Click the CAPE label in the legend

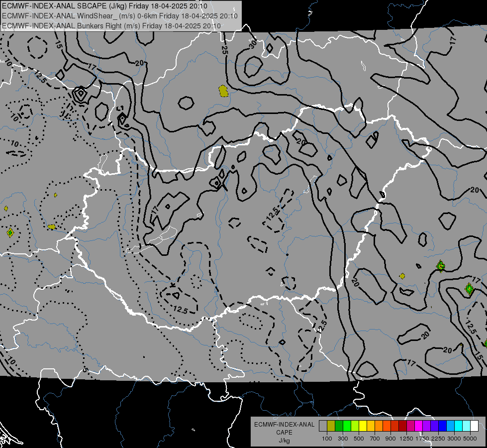[x=284, y=433]
